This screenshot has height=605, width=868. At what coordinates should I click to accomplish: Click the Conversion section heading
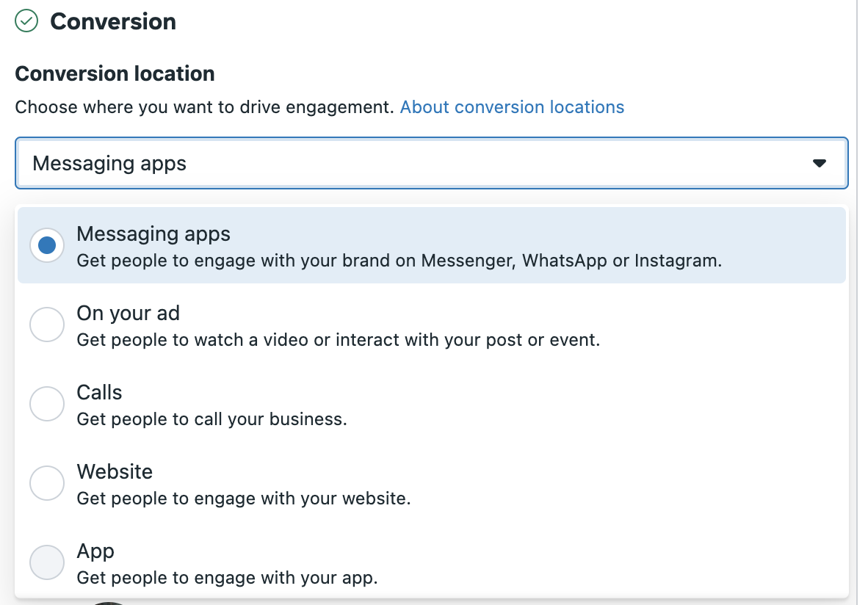[x=113, y=22]
